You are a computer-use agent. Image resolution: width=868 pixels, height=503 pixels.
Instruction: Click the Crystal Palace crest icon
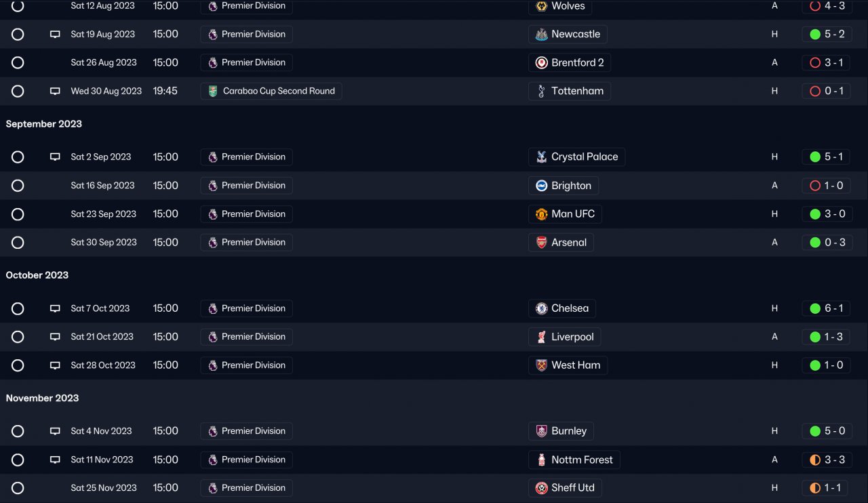(541, 157)
